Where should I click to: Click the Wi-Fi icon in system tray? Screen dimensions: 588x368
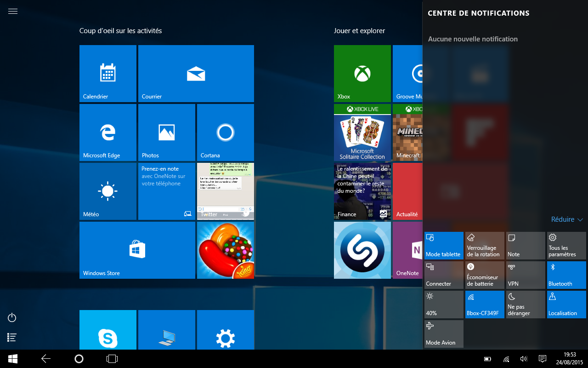(506, 359)
